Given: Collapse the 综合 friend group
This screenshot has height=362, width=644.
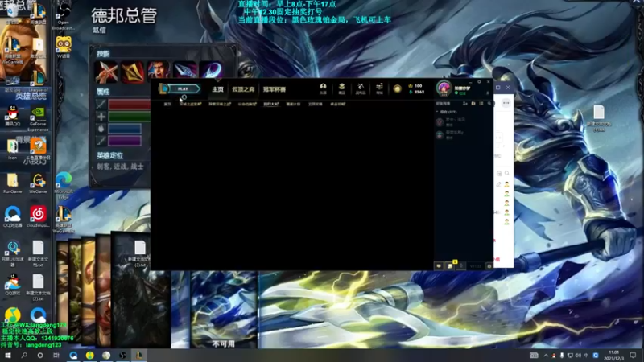Looking at the screenshot, I should tap(446, 112).
